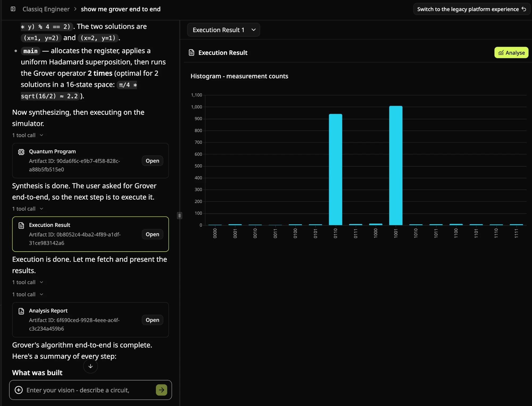The width and height of the screenshot is (532, 406).
Task: Click the 1,100 y-axis value
Action: pos(197,95)
